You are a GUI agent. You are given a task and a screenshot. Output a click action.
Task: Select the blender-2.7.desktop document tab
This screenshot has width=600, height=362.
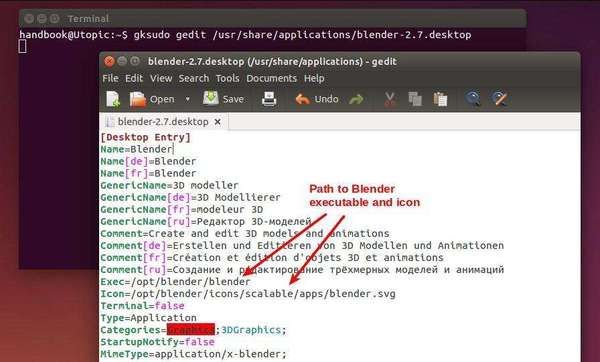tap(163, 122)
